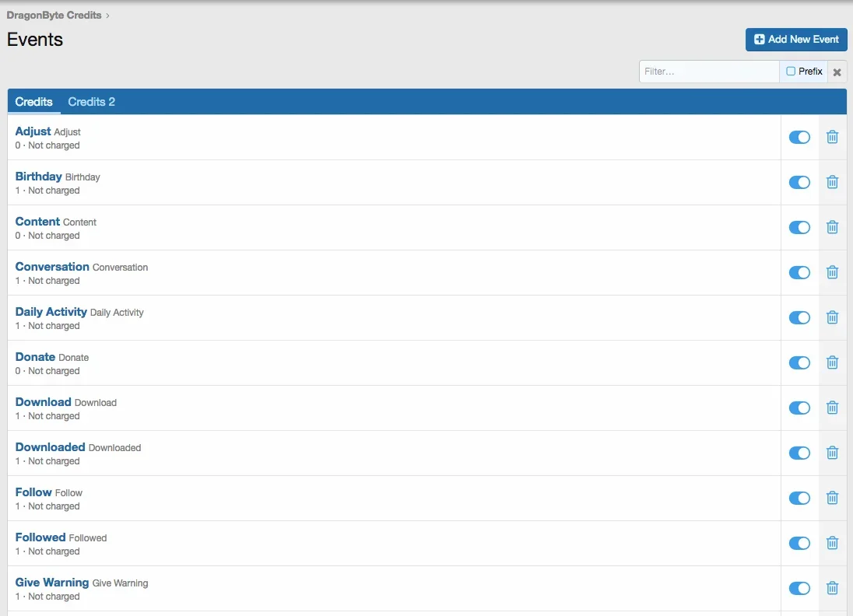853x616 pixels.
Task: Click the Add New Event button
Action: [795, 39]
